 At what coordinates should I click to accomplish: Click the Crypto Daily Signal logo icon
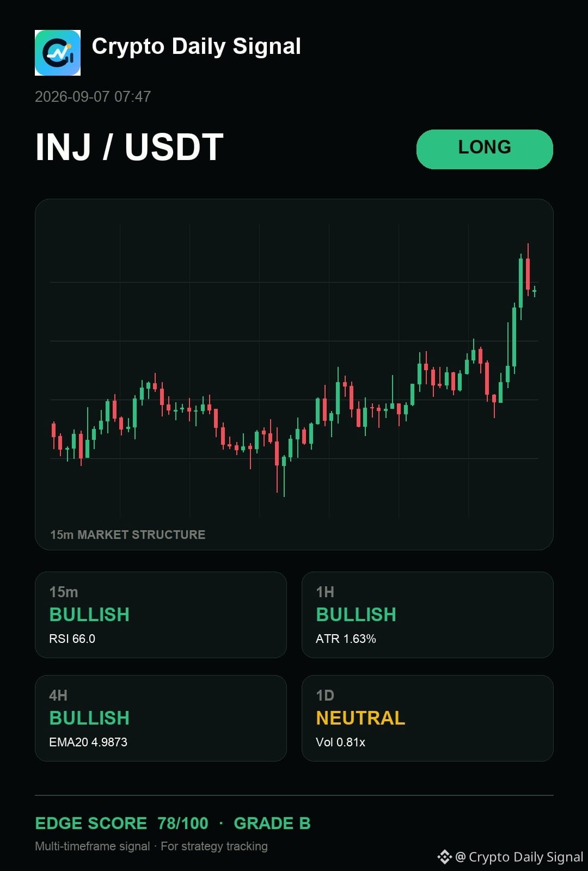point(58,53)
